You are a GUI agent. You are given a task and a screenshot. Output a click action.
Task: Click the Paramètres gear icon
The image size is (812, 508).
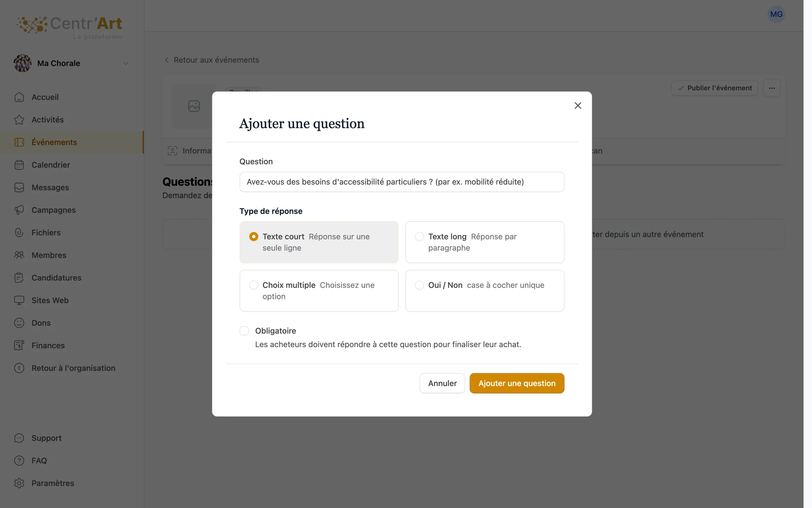click(19, 483)
